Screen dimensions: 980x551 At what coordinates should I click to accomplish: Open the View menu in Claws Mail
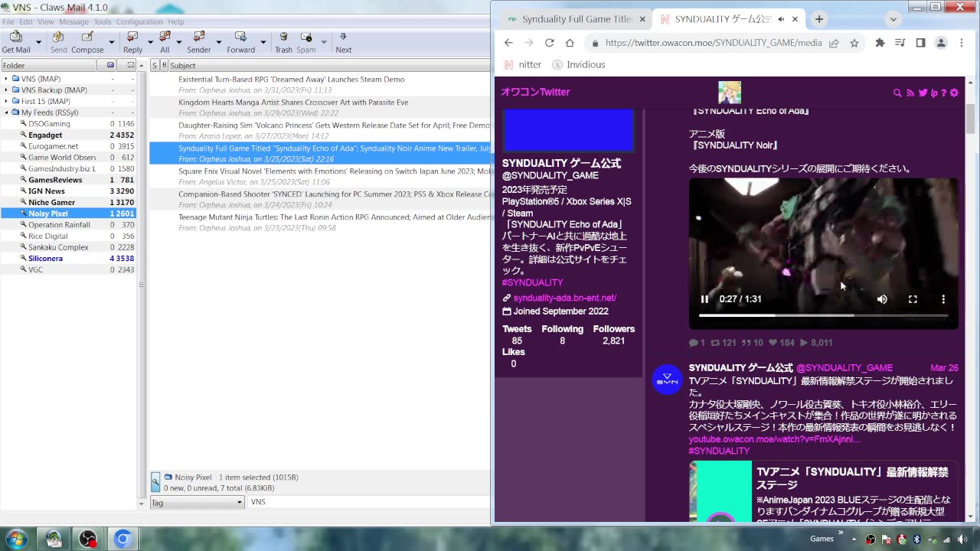[x=46, y=21]
